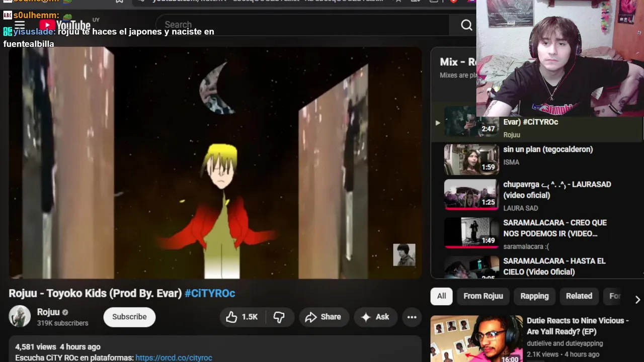644x362 pixels.
Task: Click the search magnifier icon
Action: tap(466, 25)
